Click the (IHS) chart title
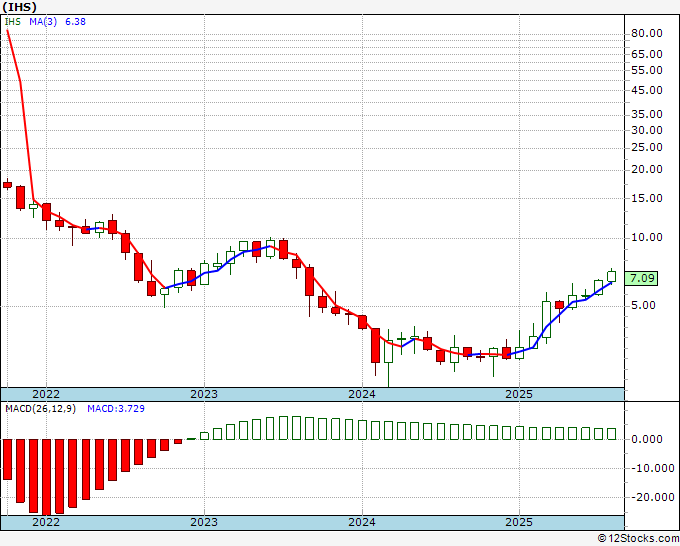Screen dimensions: 680x546 coord(20,7)
